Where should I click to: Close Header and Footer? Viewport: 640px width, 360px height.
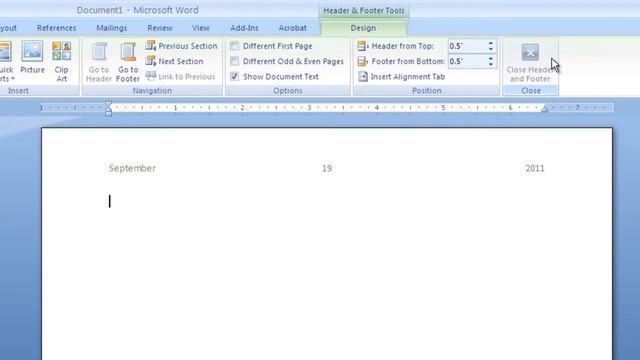[530, 62]
